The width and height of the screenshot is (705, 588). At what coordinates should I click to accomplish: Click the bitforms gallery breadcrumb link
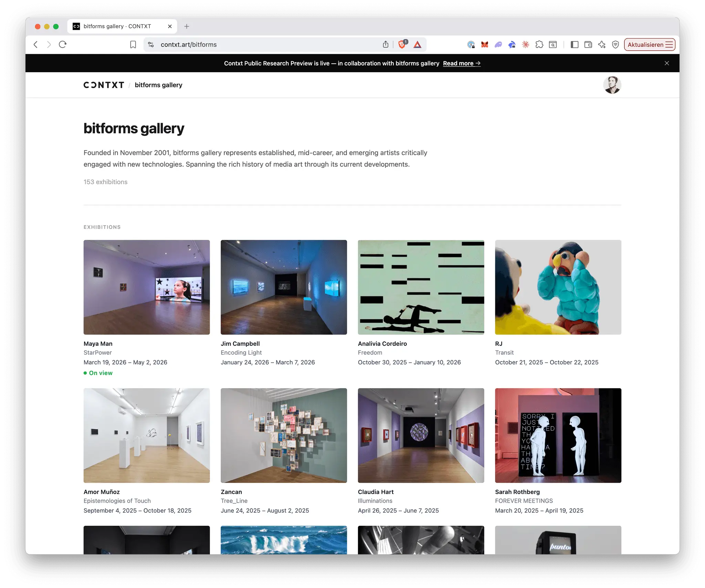[x=158, y=85]
